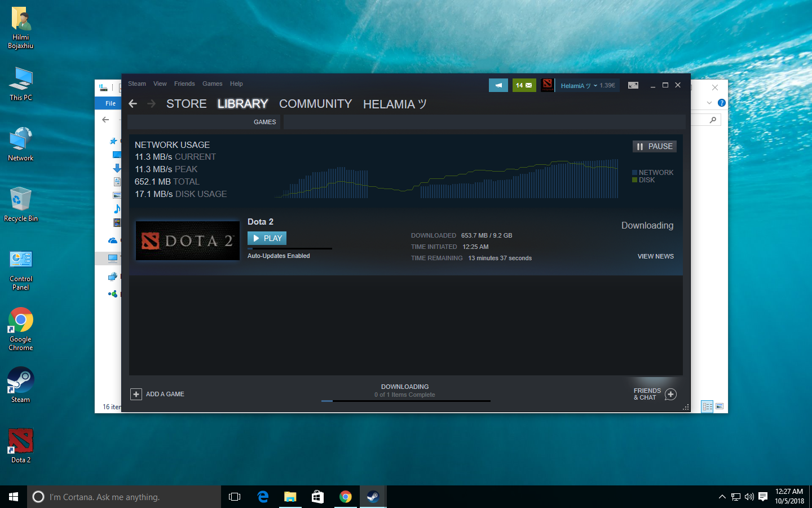Open Microsoft Edge from the taskbar
The width and height of the screenshot is (812, 508).
(x=263, y=497)
